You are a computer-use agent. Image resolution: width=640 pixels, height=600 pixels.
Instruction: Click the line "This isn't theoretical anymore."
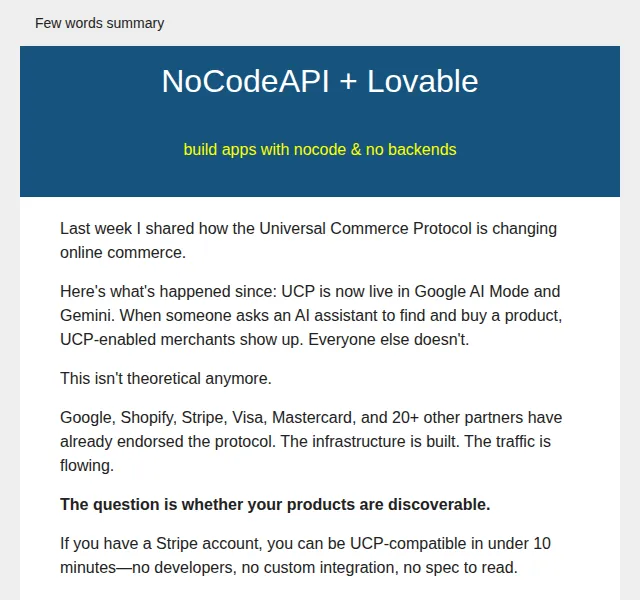pos(166,378)
